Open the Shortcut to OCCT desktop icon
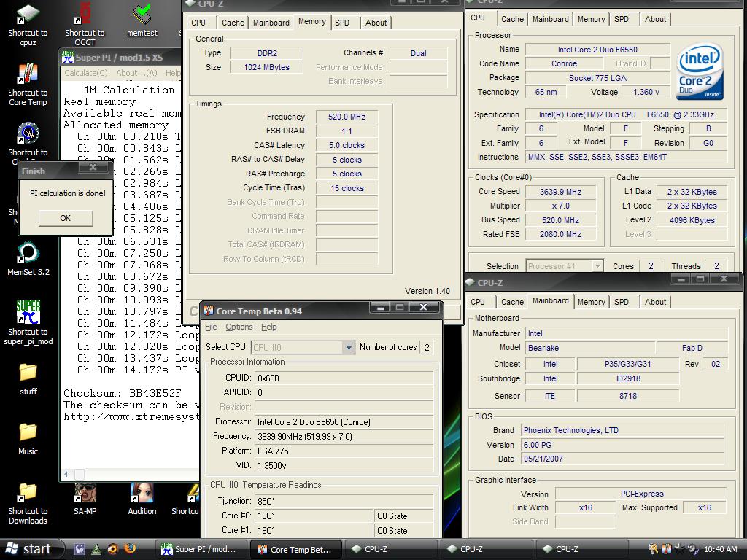The image size is (747, 560). [85, 25]
